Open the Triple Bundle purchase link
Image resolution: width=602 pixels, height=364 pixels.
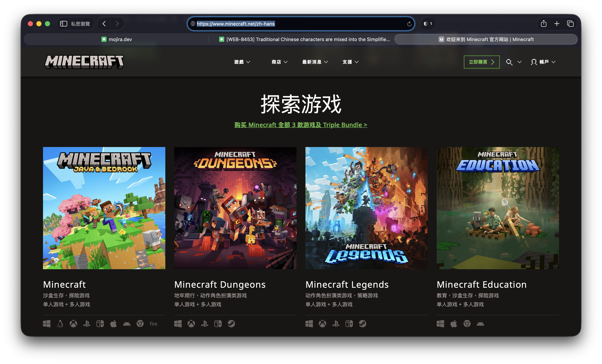(301, 125)
